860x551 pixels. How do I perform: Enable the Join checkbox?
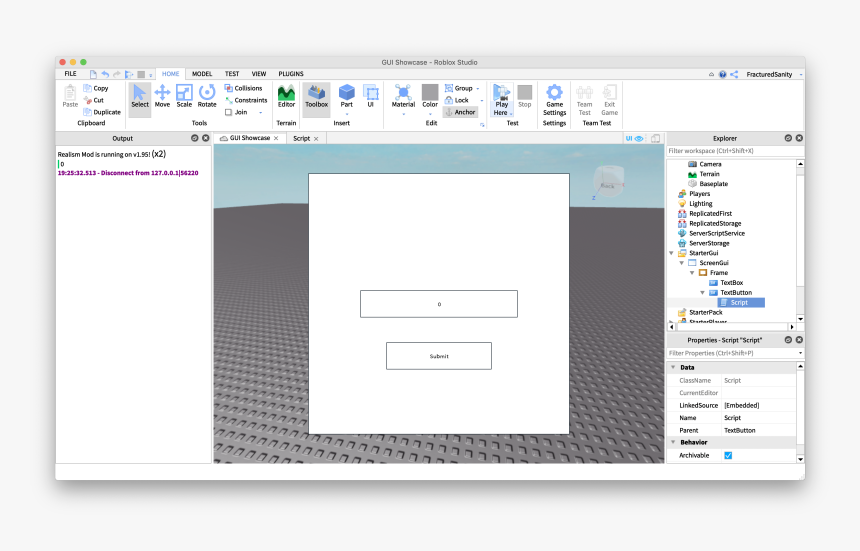229,112
